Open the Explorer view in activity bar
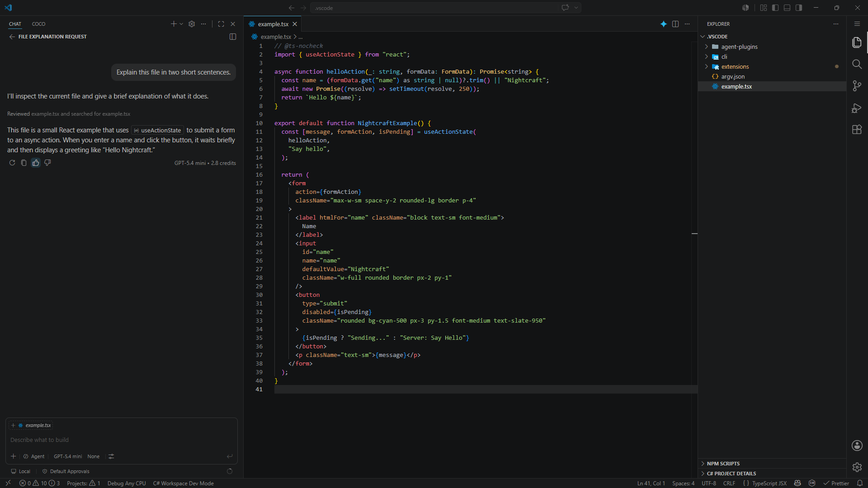The image size is (868, 488). (857, 42)
